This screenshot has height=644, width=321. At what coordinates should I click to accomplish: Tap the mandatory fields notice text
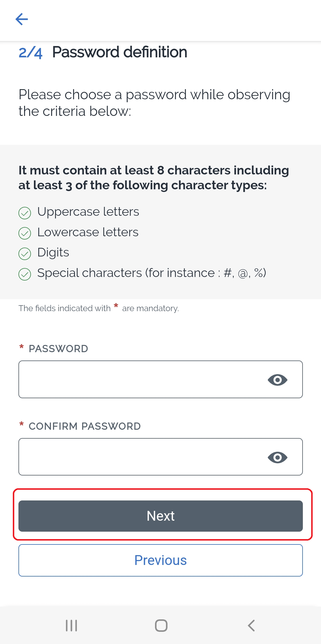point(98,308)
